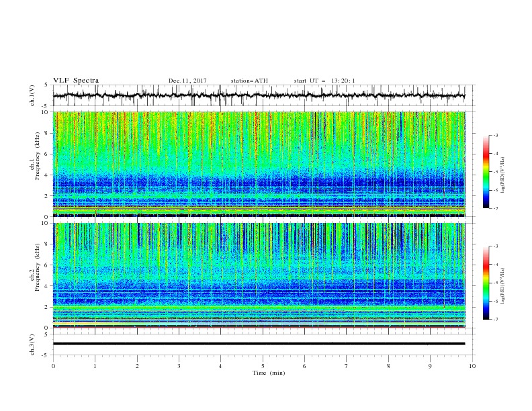
Task: Click the ch.2 "Frequency (kHz)" axis label
Action: coord(38,267)
